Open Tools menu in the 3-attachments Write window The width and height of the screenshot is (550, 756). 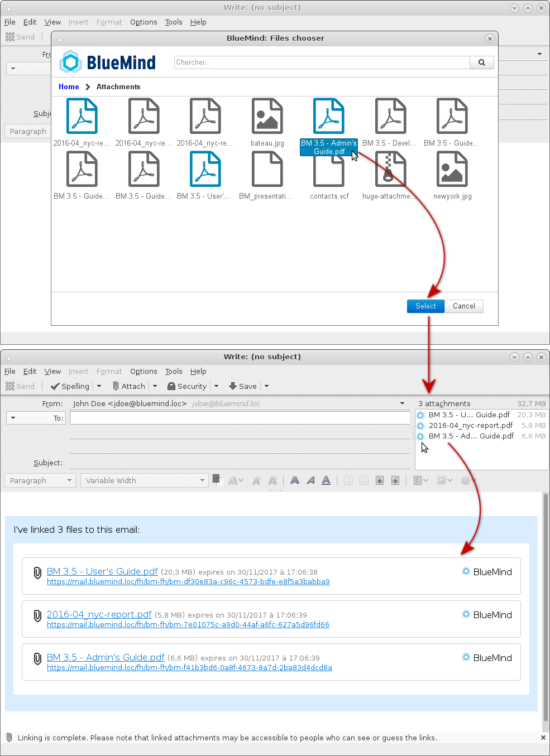coord(174,371)
